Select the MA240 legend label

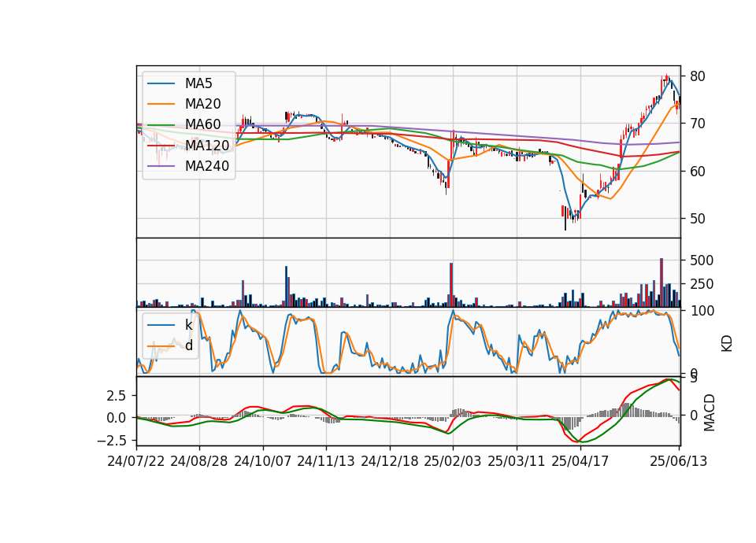207,166
